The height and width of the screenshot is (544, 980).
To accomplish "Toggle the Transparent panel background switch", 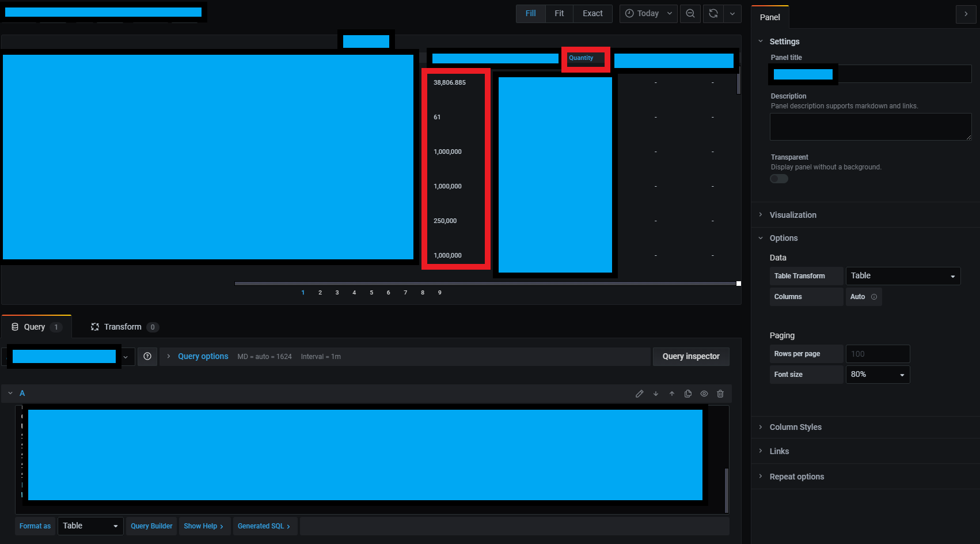I will tap(778, 179).
